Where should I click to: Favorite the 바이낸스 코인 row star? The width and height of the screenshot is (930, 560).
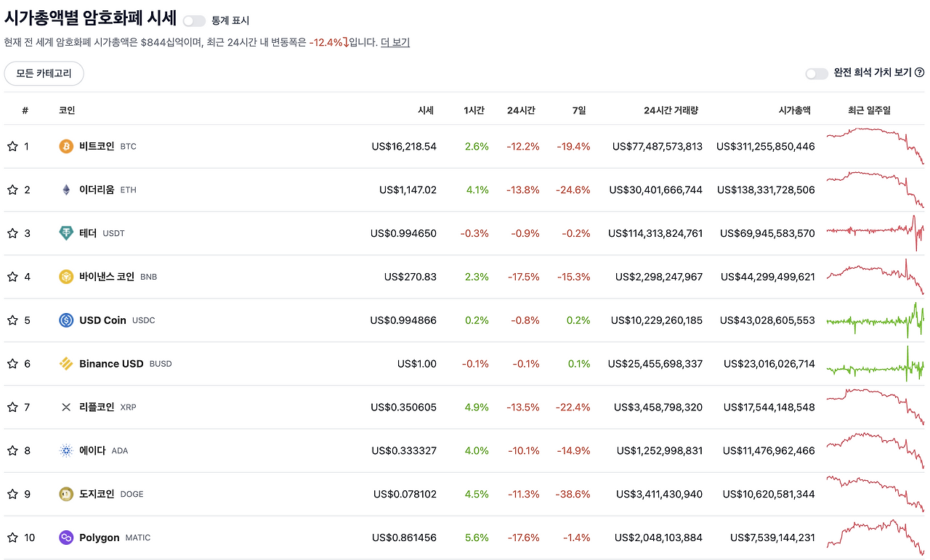(x=12, y=277)
